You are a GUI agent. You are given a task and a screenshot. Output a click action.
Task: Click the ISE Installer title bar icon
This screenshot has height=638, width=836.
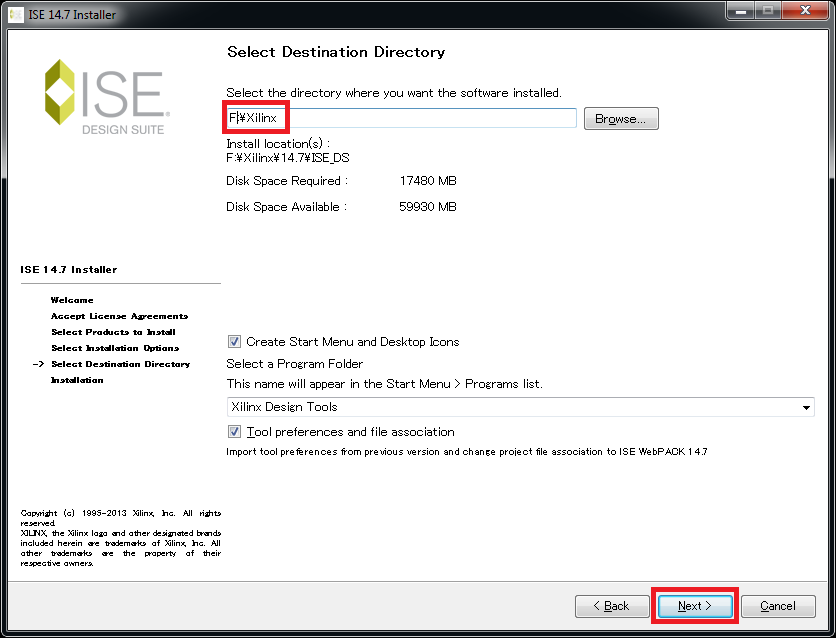(15, 14)
